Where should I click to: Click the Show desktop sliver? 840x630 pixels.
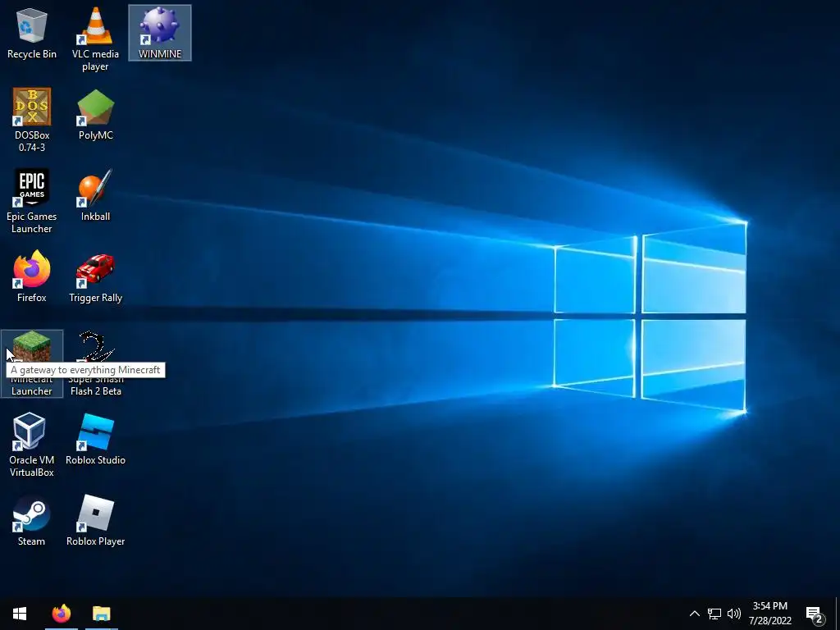coord(838,614)
